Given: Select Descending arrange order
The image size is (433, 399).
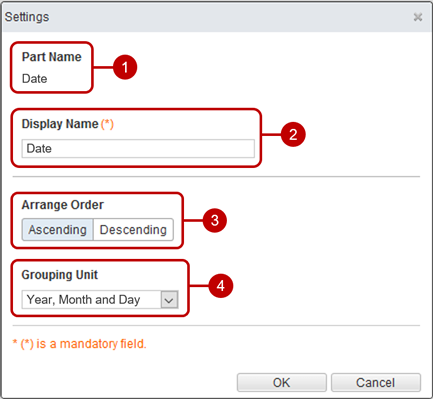Looking at the screenshot, I should [x=133, y=229].
